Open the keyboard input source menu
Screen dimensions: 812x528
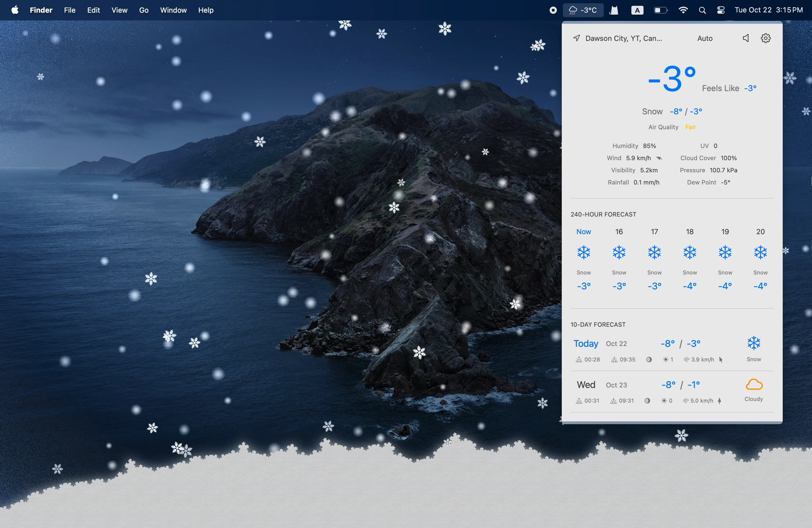coord(637,10)
